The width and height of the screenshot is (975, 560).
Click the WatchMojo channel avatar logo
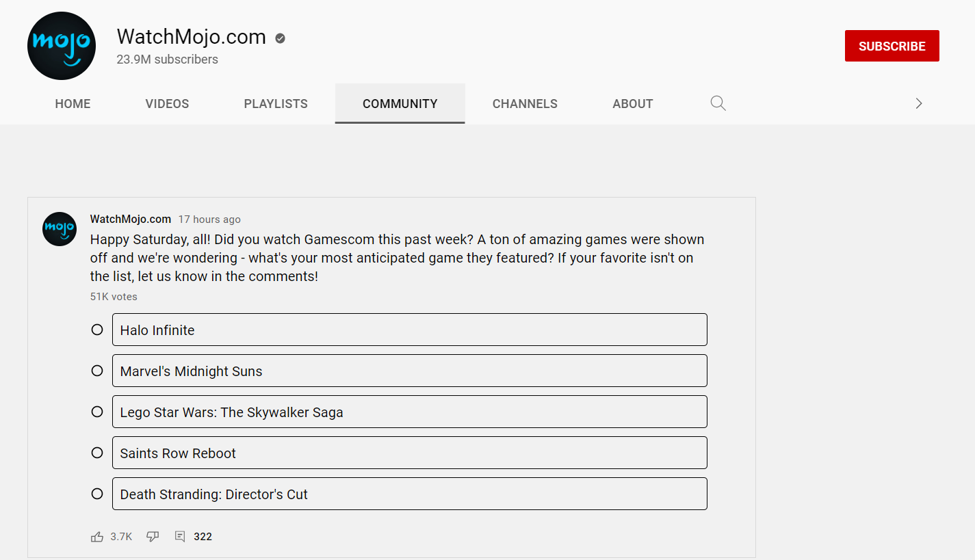pyautogui.click(x=62, y=46)
